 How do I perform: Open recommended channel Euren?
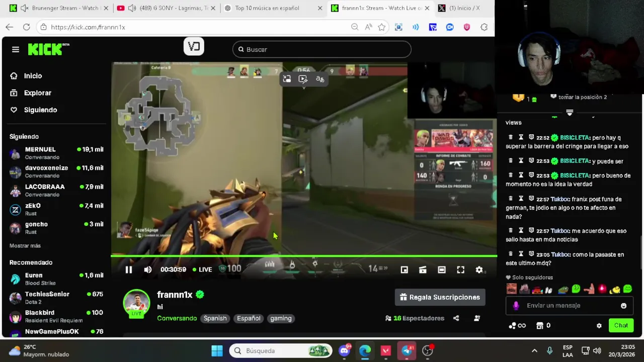[56, 279]
